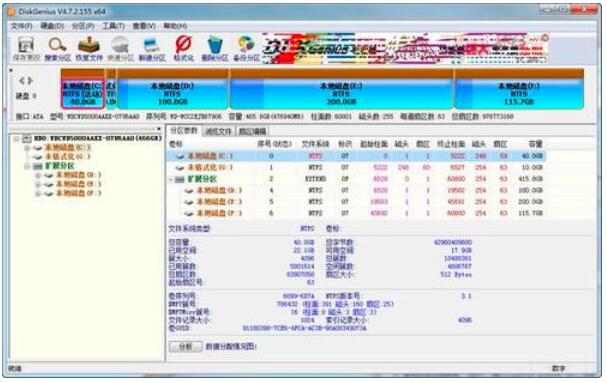Select the 本地磁盘(F:) row in partition table
Viewport: 607px width, 383px height.
pyautogui.click(x=356, y=213)
